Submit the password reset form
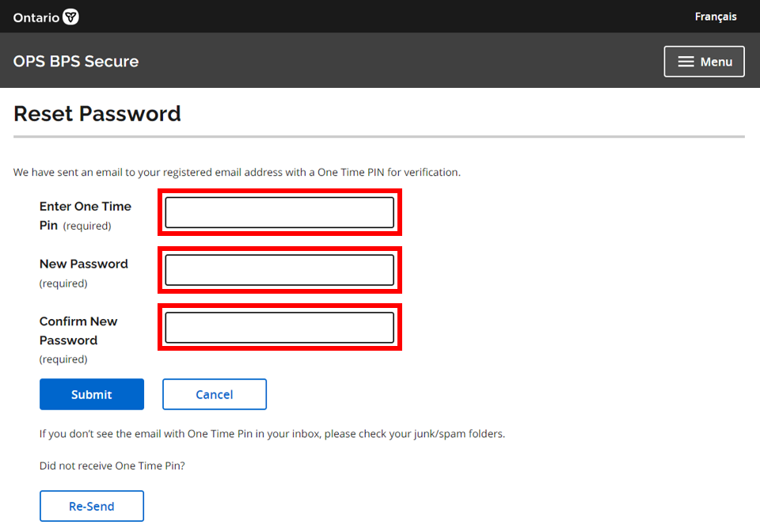This screenshot has width=760, height=532. [92, 394]
